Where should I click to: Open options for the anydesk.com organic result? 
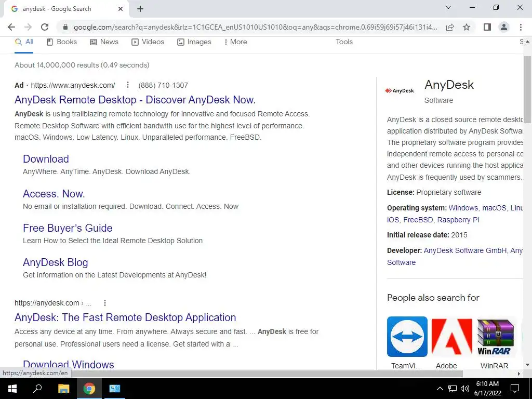(x=105, y=303)
